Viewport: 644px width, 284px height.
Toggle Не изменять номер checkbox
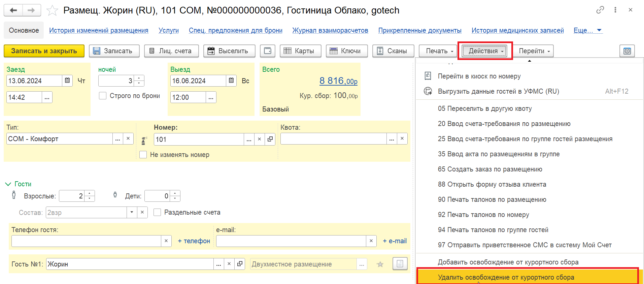point(143,155)
